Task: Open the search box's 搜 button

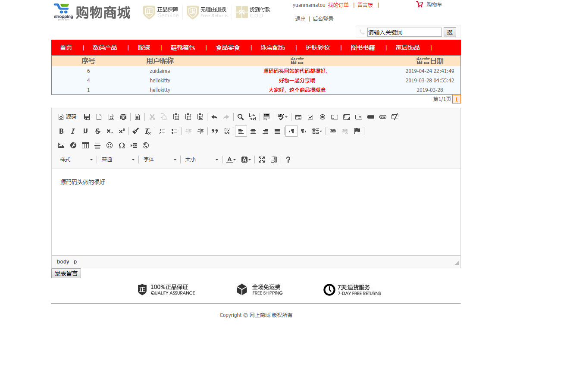Action: click(x=450, y=32)
